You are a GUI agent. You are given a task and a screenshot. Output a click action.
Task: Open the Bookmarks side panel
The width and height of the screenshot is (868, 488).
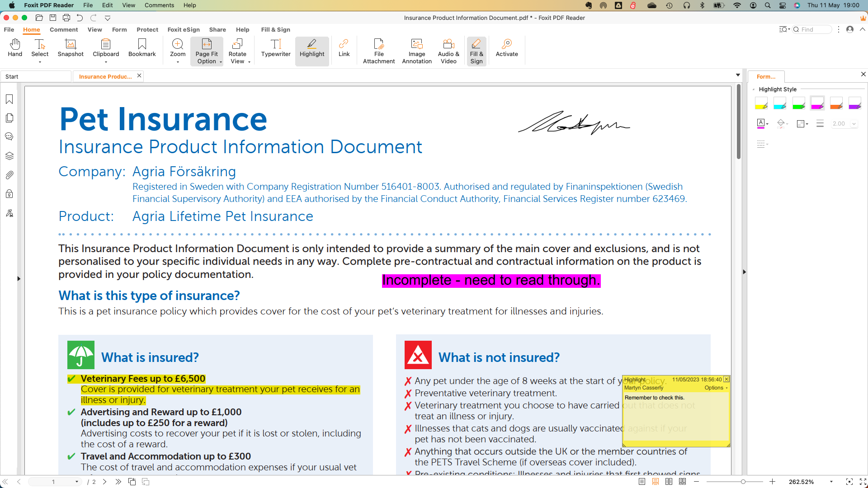[9, 99]
